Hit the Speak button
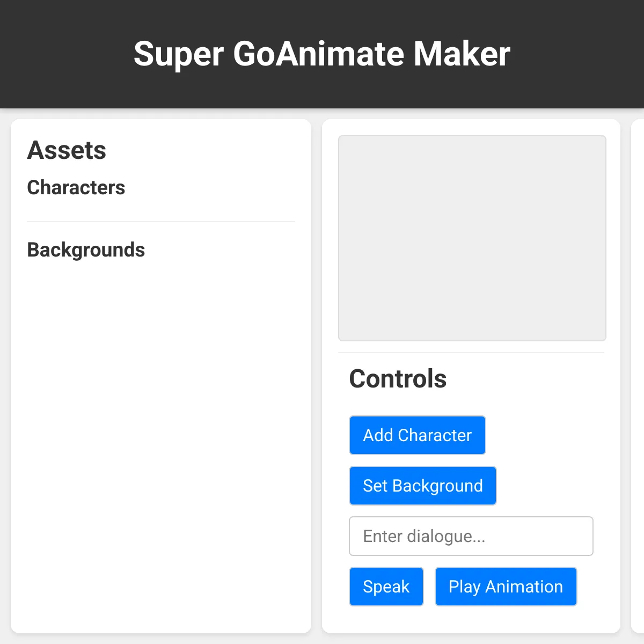This screenshot has height=644, width=644. (386, 587)
